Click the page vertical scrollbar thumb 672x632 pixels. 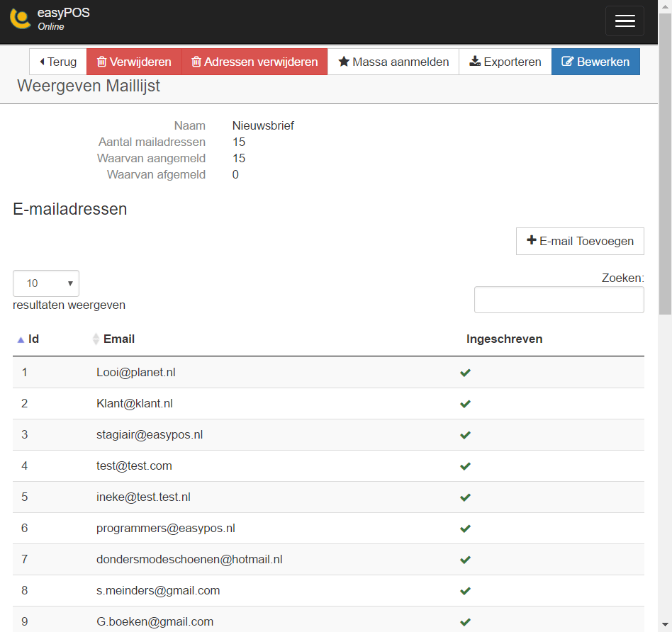point(665,164)
